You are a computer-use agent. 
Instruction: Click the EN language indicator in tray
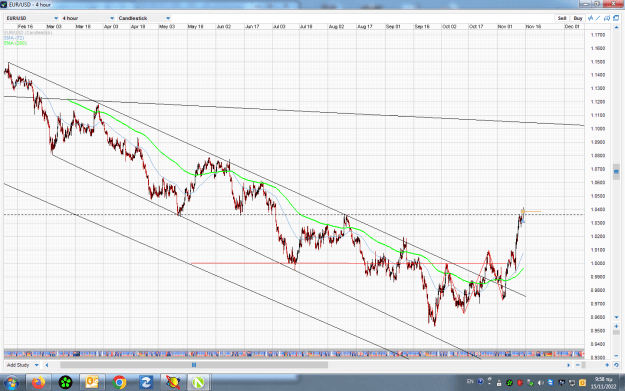470,382
